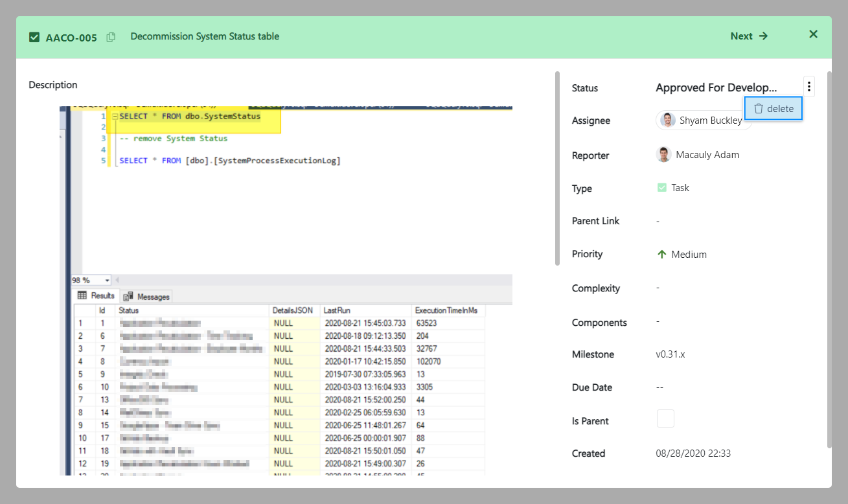Click the copy issue key icon
Screen dimensions: 848x504
click(x=111, y=38)
